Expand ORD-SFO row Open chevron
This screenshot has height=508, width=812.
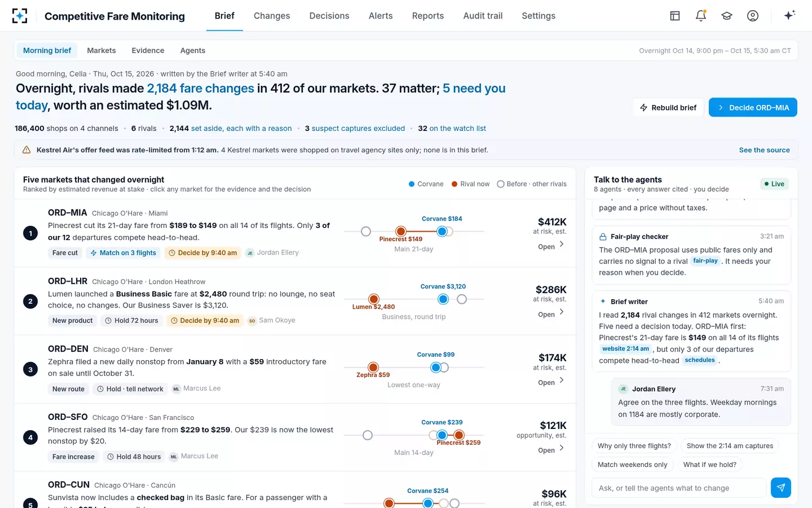coord(561,448)
